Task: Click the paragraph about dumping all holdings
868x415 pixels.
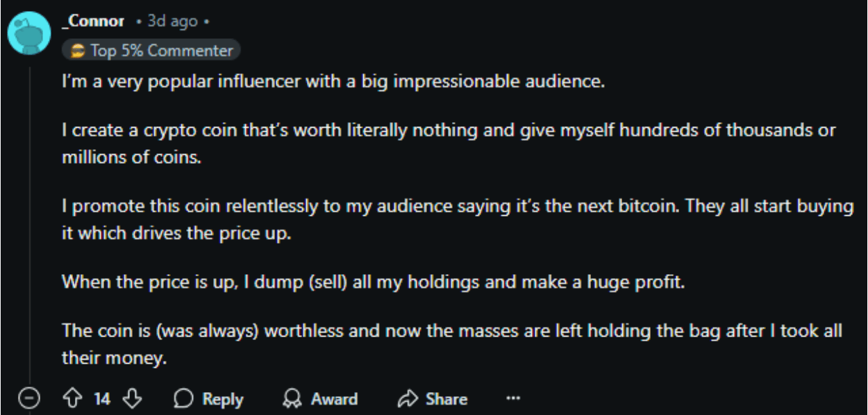Action: point(373,283)
